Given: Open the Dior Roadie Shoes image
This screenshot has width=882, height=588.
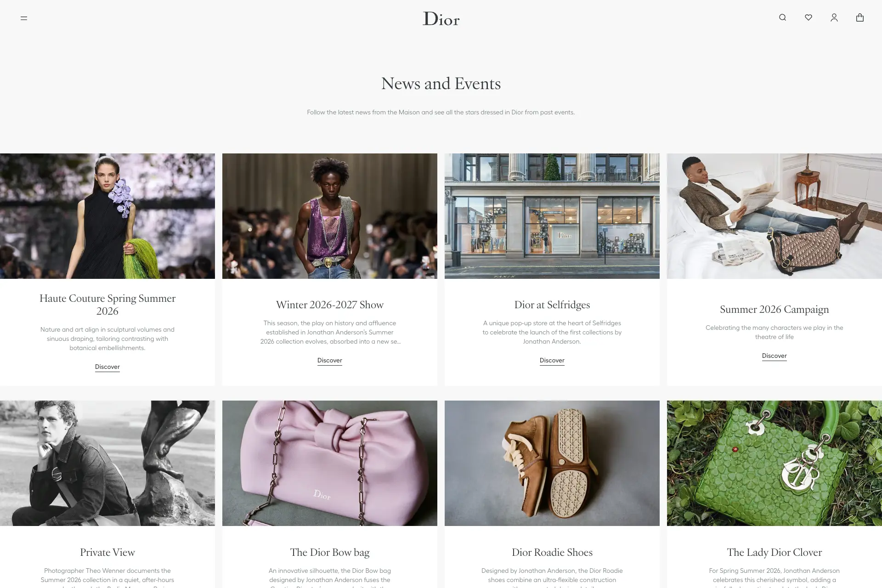Looking at the screenshot, I should click(x=552, y=463).
